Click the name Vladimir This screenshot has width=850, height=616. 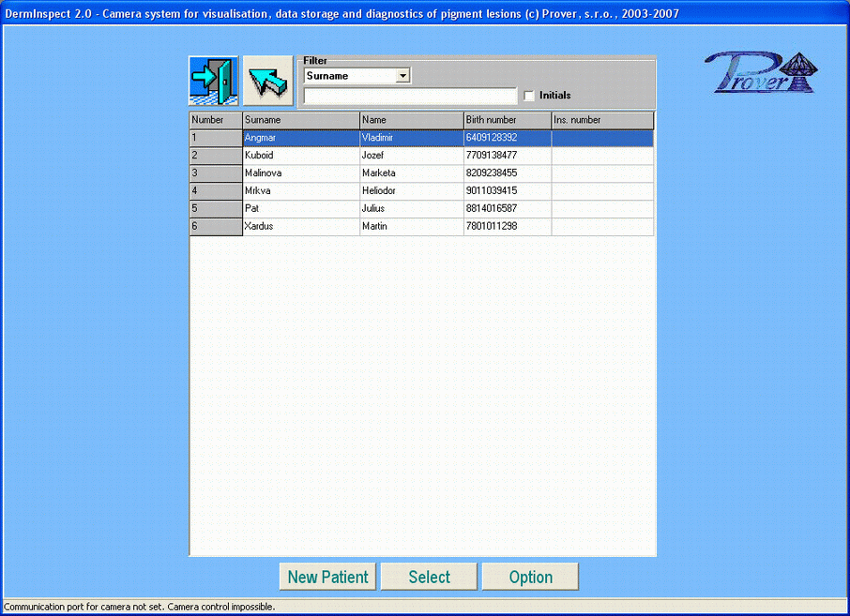pos(377,138)
